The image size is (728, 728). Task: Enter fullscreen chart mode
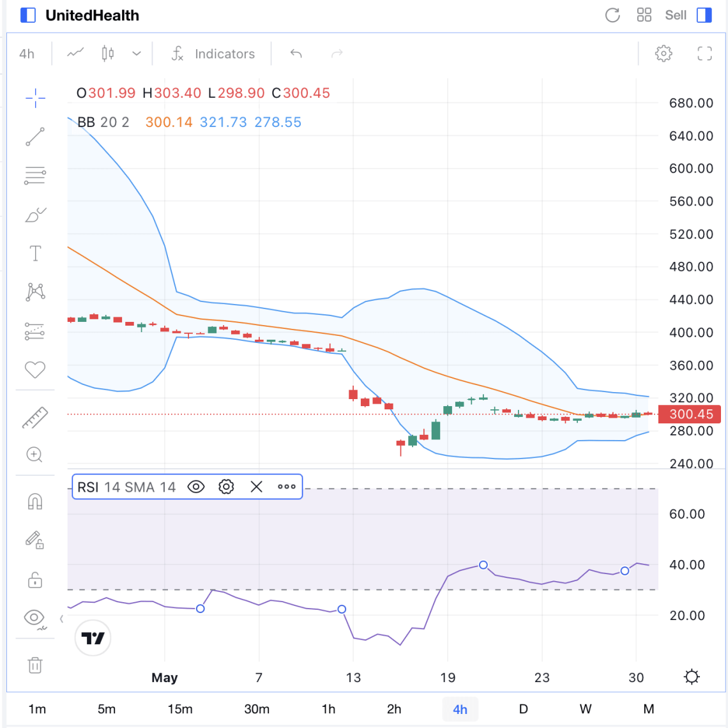(x=705, y=54)
